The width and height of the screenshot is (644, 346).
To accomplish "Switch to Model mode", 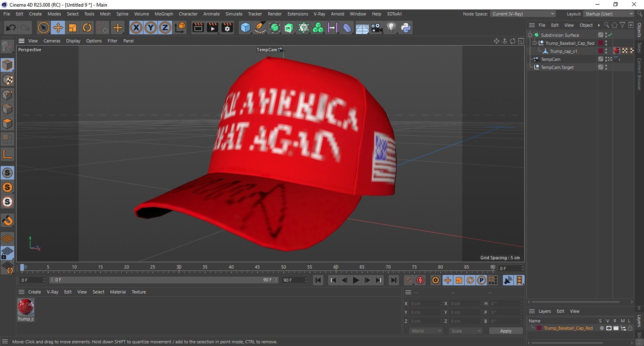I will [7, 65].
